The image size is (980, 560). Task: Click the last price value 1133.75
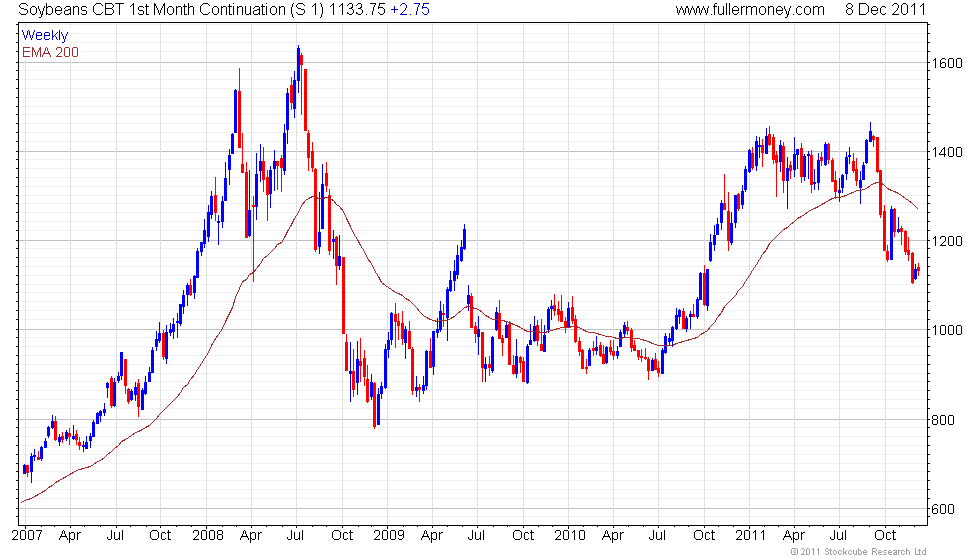point(358,10)
